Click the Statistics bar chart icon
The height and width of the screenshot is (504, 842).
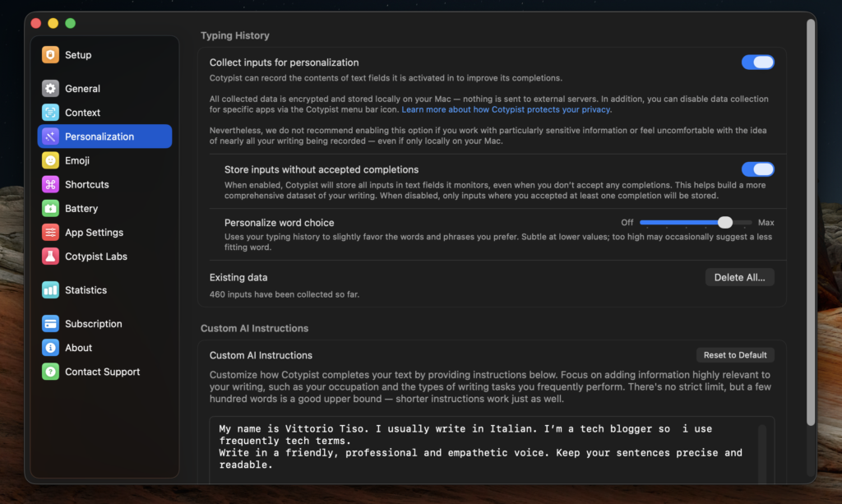(50, 290)
